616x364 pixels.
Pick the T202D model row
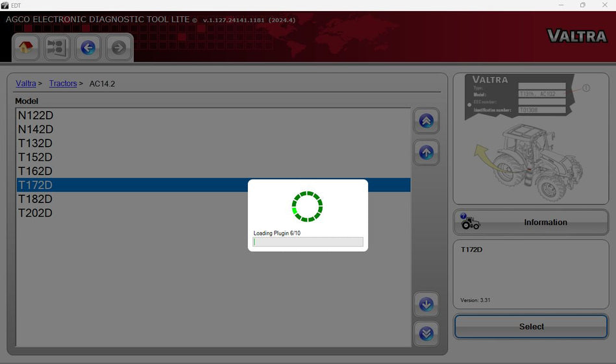pyautogui.click(x=36, y=213)
